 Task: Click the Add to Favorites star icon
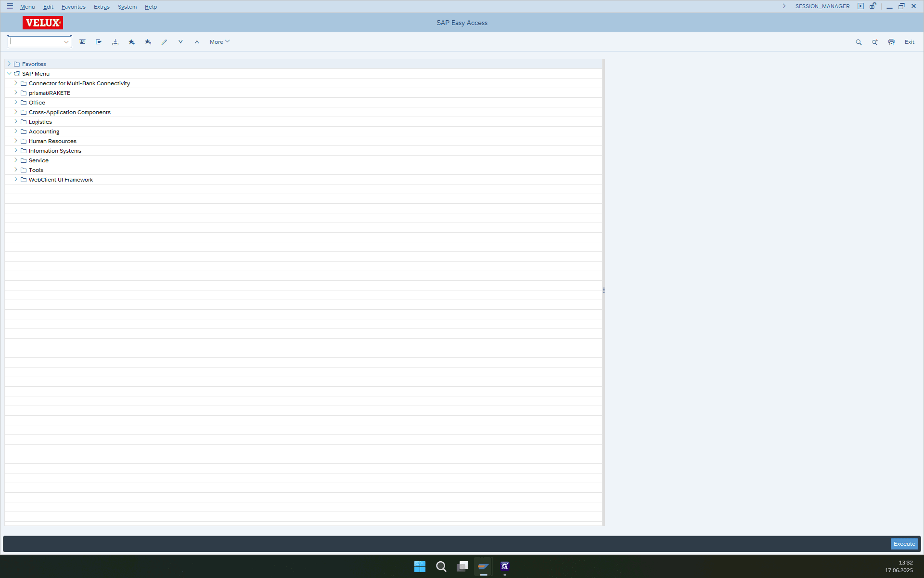(131, 42)
